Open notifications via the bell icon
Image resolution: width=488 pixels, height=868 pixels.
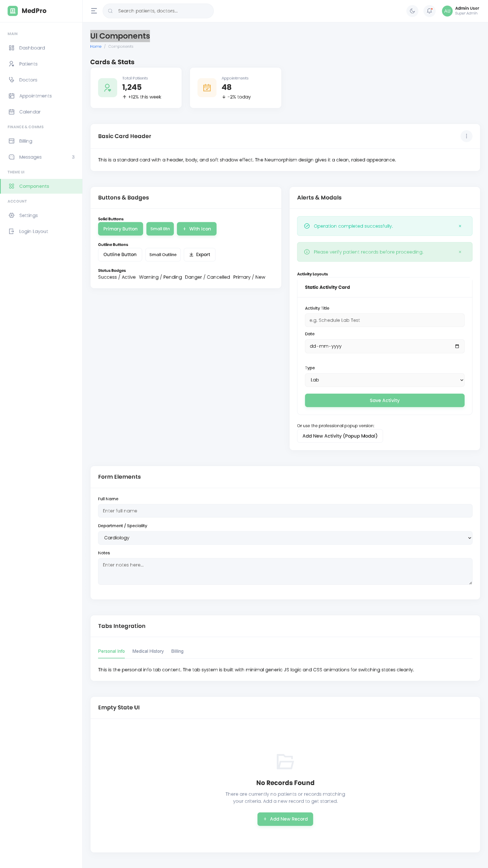(429, 11)
